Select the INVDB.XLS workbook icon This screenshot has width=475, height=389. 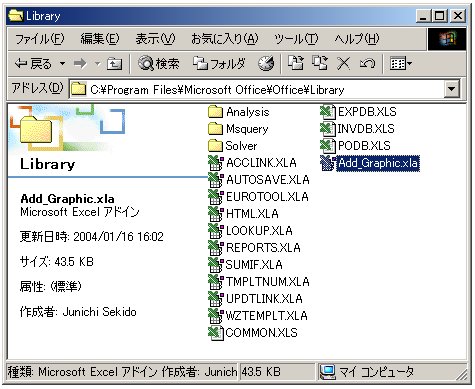coord(327,129)
